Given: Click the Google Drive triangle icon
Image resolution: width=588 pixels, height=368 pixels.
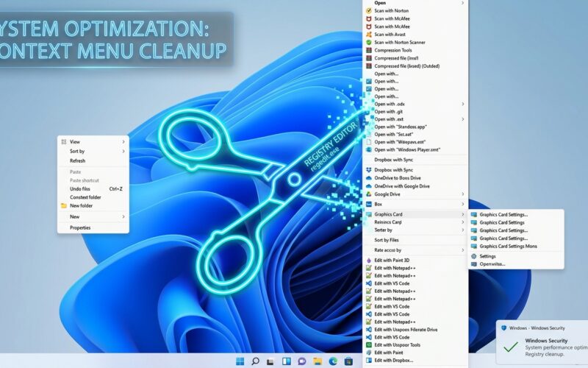Looking at the screenshot, I should point(369,194).
